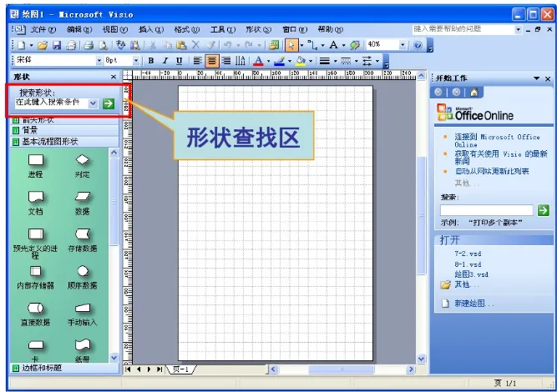Click the Paste clipboard icon
This screenshot has height=392, width=557.
(x=181, y=45)
